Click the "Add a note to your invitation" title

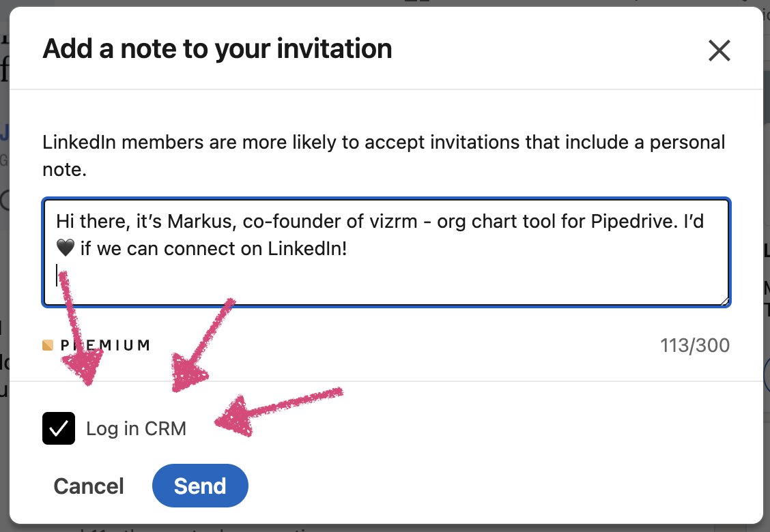coord(217,49)
